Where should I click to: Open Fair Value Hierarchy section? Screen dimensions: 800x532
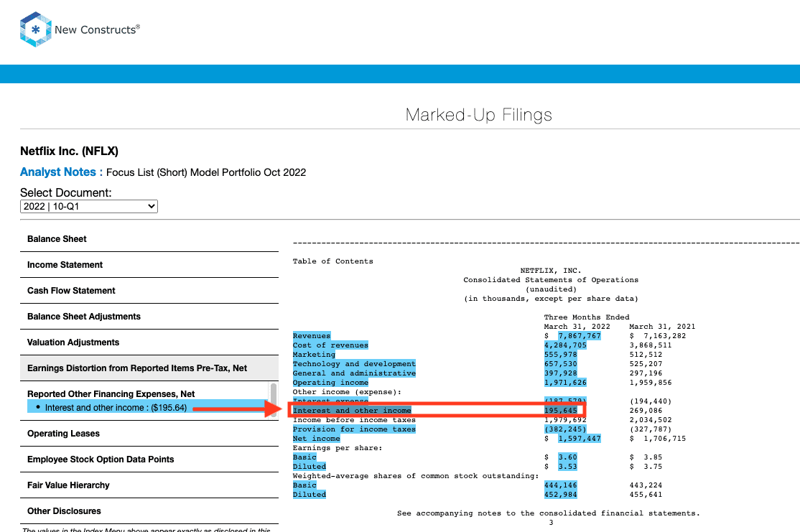149,485
